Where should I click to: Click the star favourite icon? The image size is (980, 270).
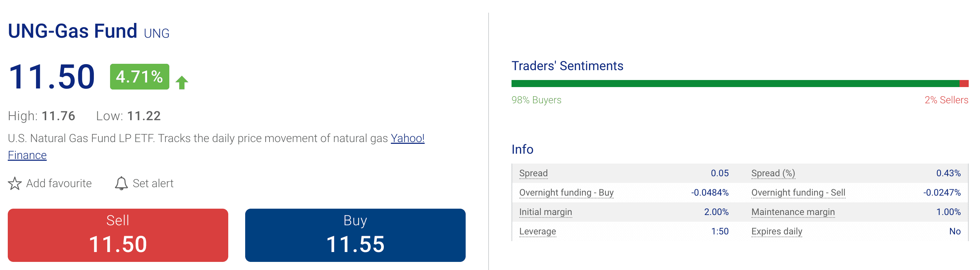pyautogui.click(x=15, y=183)
